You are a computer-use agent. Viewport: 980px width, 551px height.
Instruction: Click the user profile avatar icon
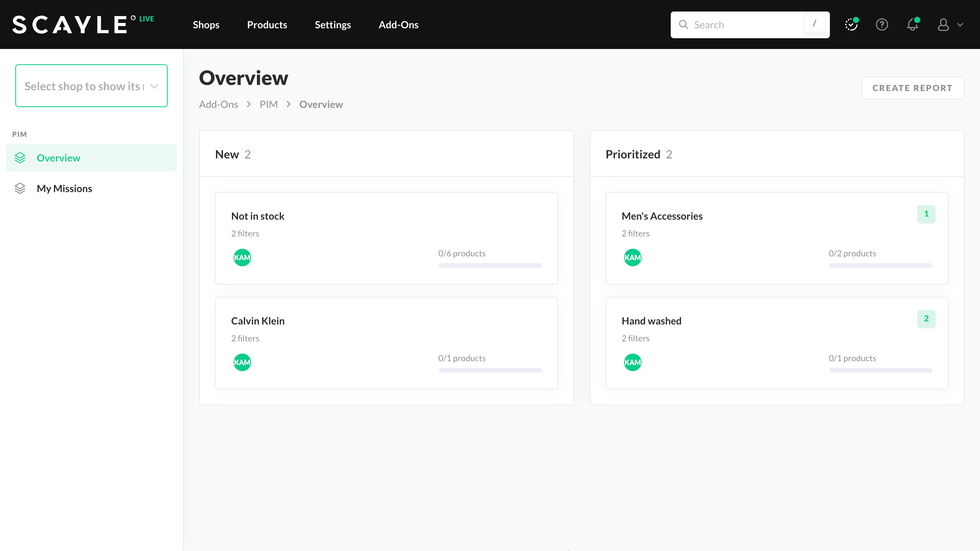point(943,25)
